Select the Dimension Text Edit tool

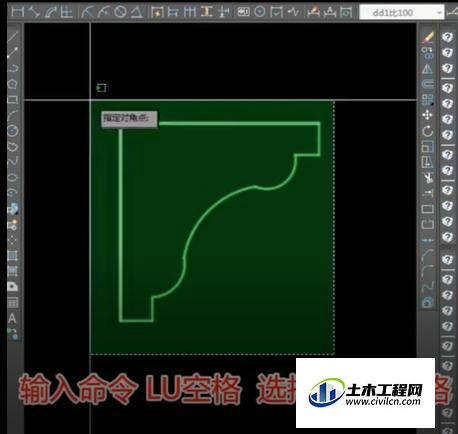(330, 12)
